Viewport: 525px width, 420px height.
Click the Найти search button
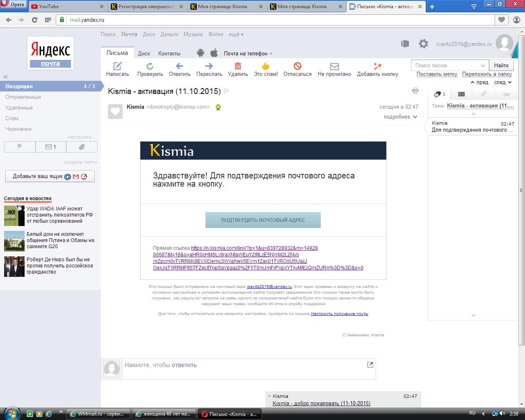[501, 65]
